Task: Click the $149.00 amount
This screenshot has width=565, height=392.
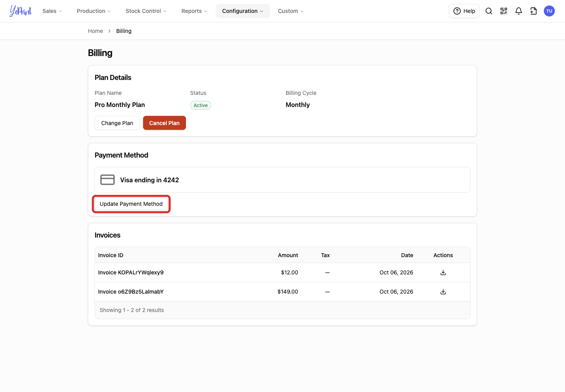Action: [x=288, y=292]
